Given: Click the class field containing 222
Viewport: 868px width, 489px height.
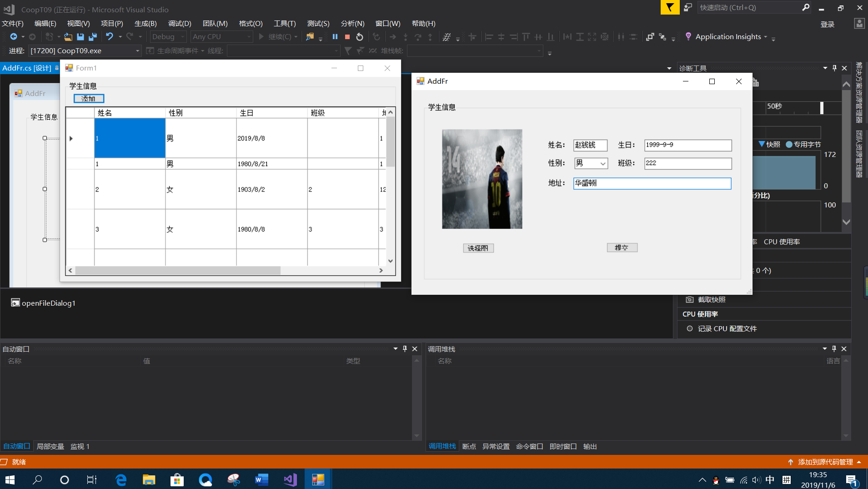Looking at the screenshot, I should (688, 163).
